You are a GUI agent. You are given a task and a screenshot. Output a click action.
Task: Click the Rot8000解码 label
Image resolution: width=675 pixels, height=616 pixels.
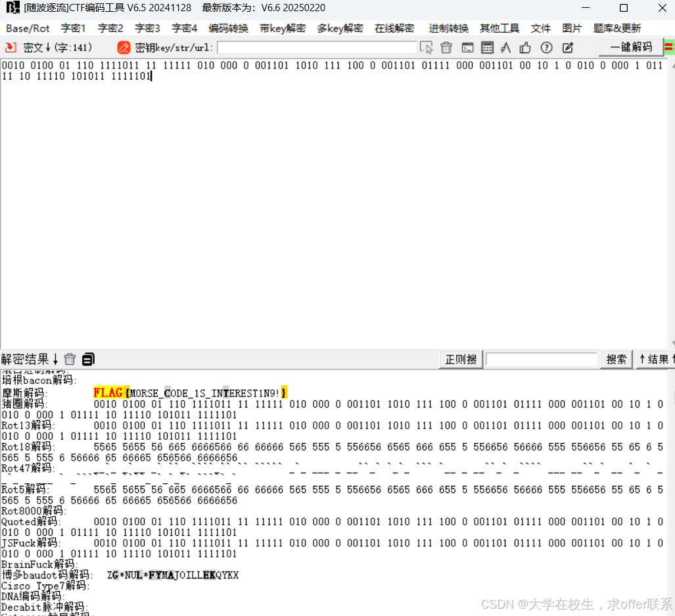34,511
